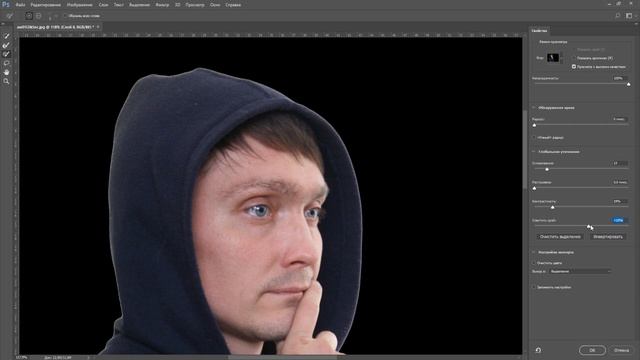Click the contrast slider handle
Viewport: 640px width, 360px height.
pyautogui.click(x=553, y=207)
